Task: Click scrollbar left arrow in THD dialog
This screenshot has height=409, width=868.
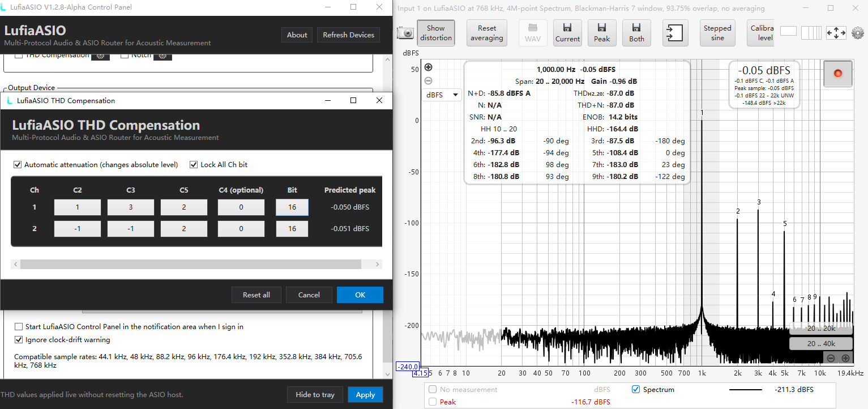Action: (x=15, y=264)
